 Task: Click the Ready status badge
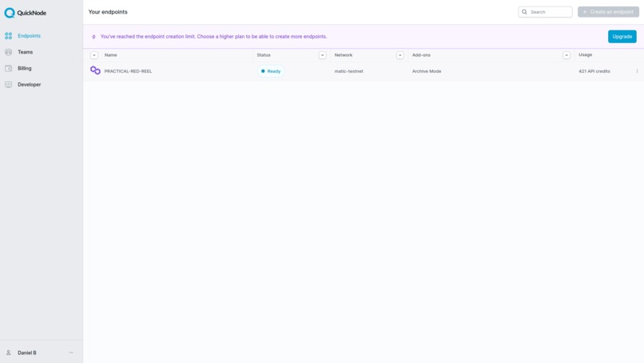pyautogui.click(x=271, y=71)
